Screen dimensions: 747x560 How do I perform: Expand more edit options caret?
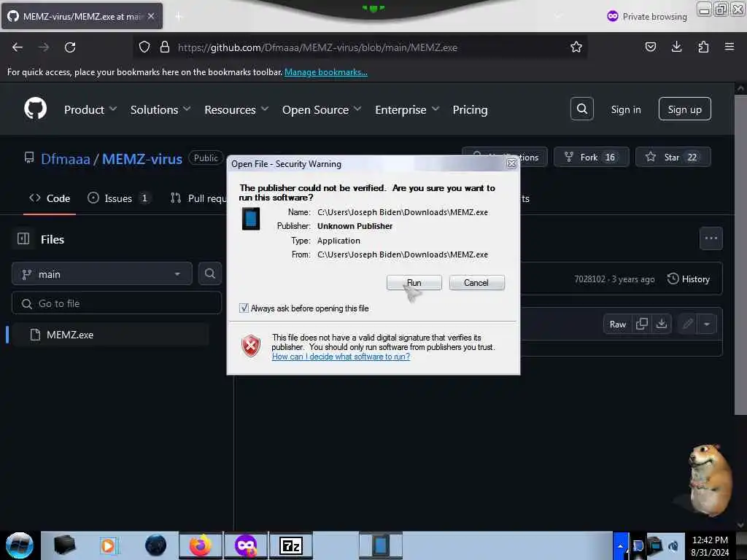[x=707, y=324]
